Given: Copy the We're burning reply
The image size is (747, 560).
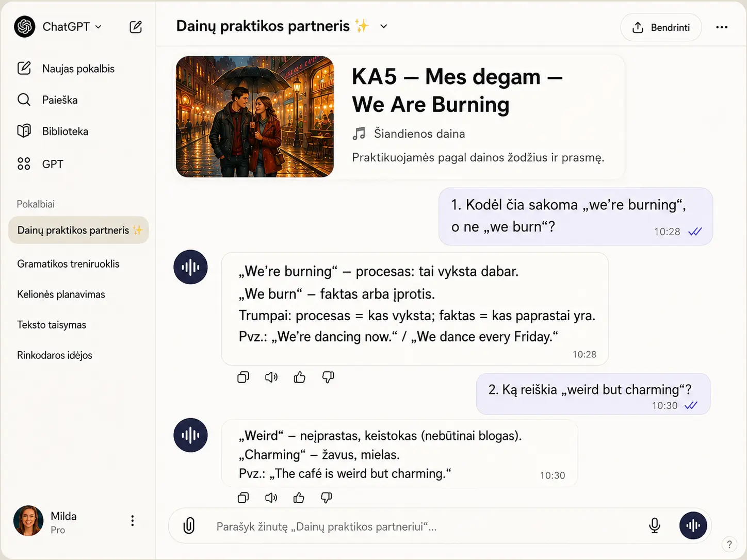Looking at the screenshot, I should [x=243, y=377].
